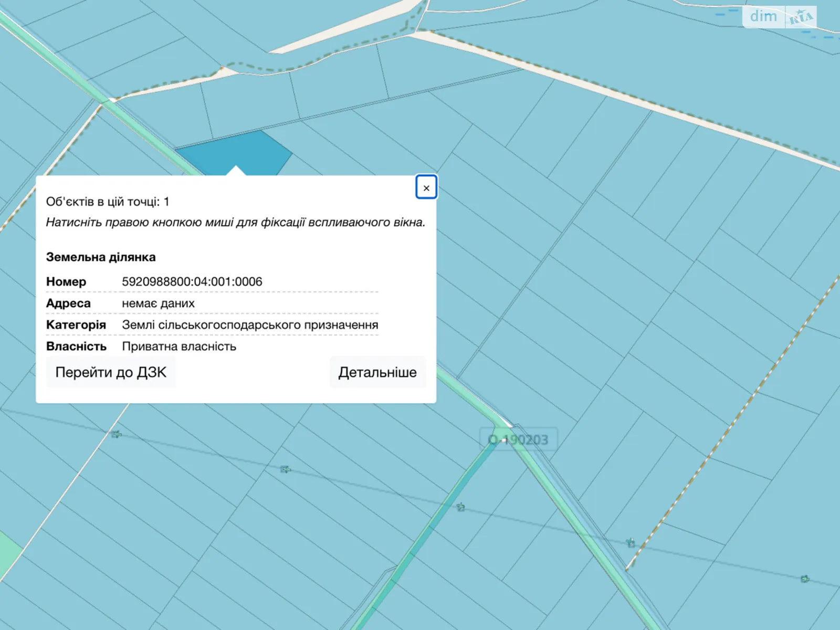The width and height of the screenshot is (840, 630).
Task: Click the RIA star logo in watermark
Action: pos(801,17)
